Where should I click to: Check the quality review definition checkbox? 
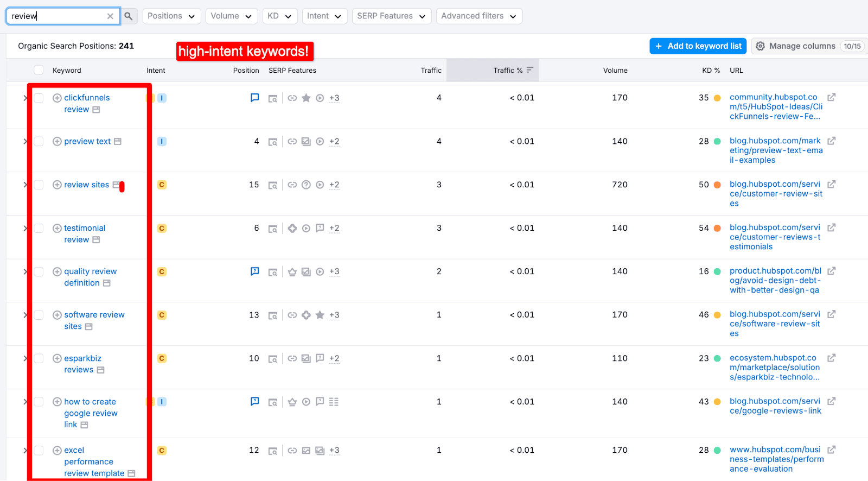pyautogui.click(x=39, y=271)
